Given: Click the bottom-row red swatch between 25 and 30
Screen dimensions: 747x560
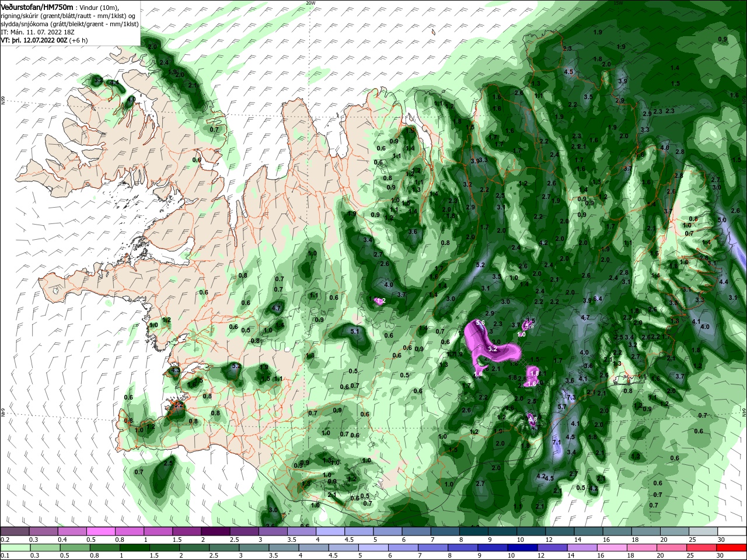Looking at the screenshot, I should click(703, 548).
